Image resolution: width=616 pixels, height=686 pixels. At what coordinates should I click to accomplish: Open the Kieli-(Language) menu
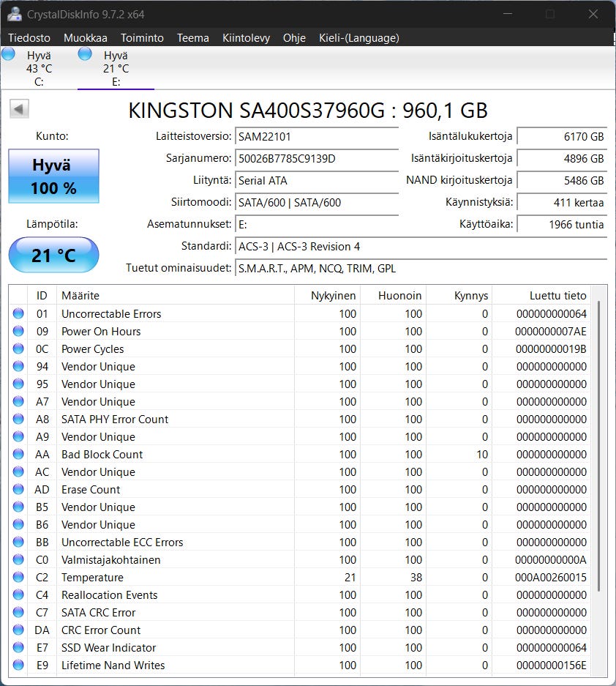[359, 38]
